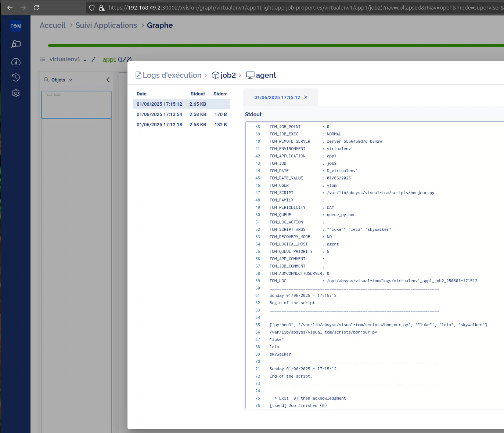This screenshot has height=433, width=504.
Task: Click the Stderr column header
Action: [x=220, y=94]
